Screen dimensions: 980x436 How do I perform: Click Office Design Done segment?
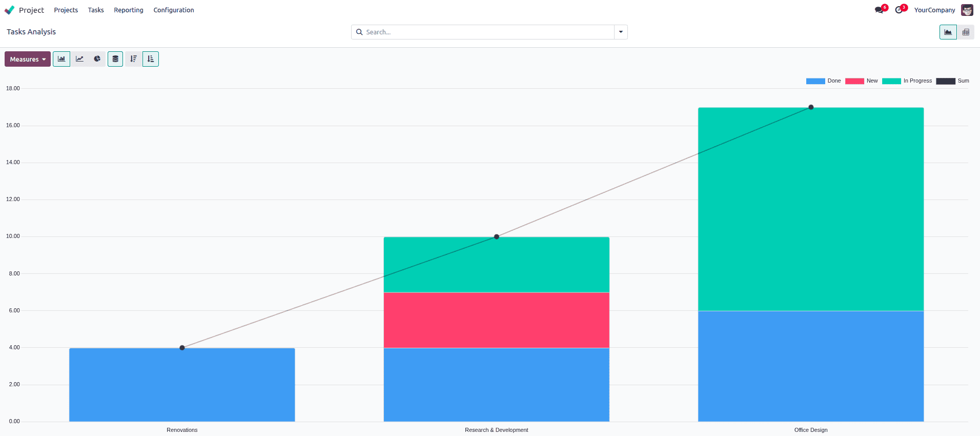[x=811, y=366]
